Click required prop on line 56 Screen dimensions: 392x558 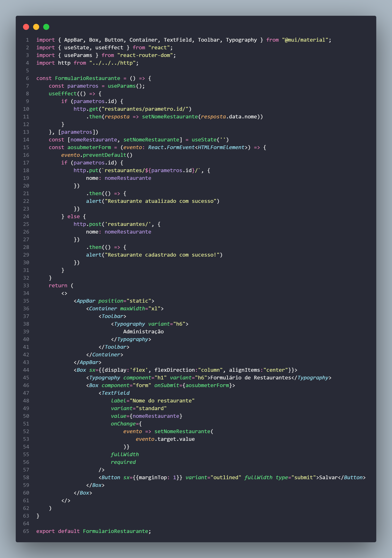pyautogui.click(x=123, y=462)
